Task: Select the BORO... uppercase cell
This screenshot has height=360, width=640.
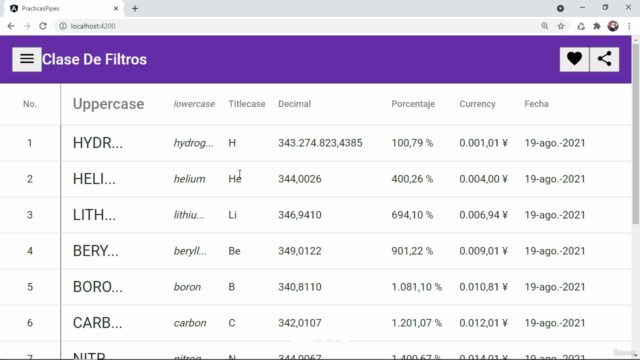Action: (x=98, y=287)
